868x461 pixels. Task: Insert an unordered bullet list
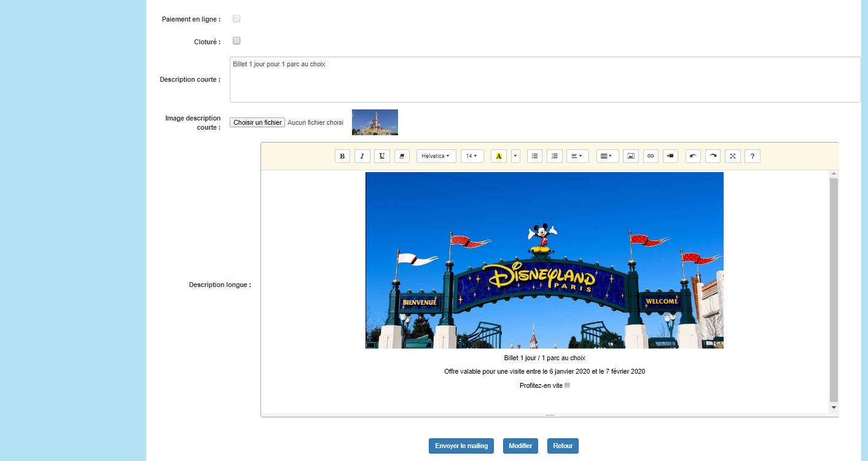coord(534,156)
